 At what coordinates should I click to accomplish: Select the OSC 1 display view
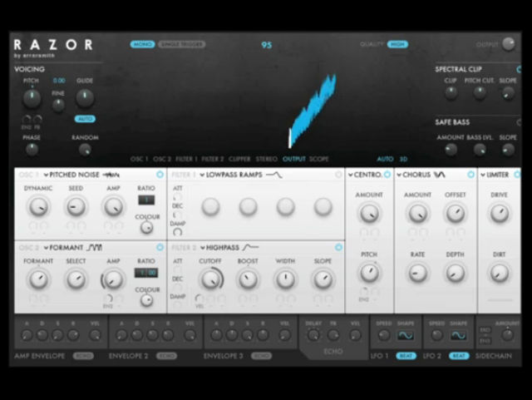click(139, 159)
